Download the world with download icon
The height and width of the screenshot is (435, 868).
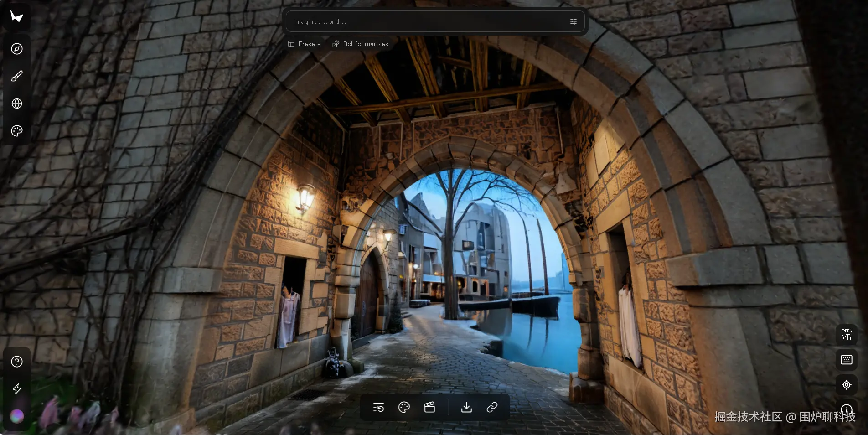(466, 407)
